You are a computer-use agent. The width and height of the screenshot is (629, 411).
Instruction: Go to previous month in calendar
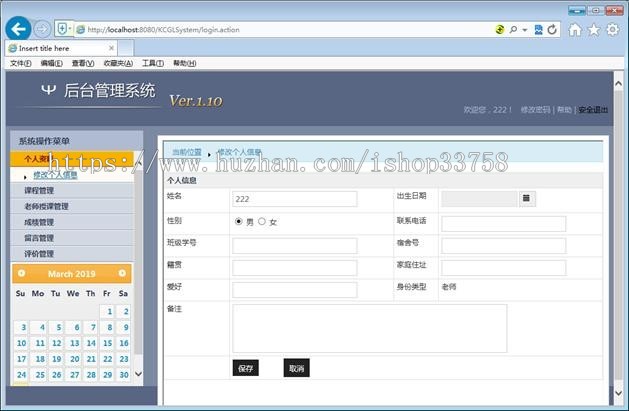tap(22, 273)
